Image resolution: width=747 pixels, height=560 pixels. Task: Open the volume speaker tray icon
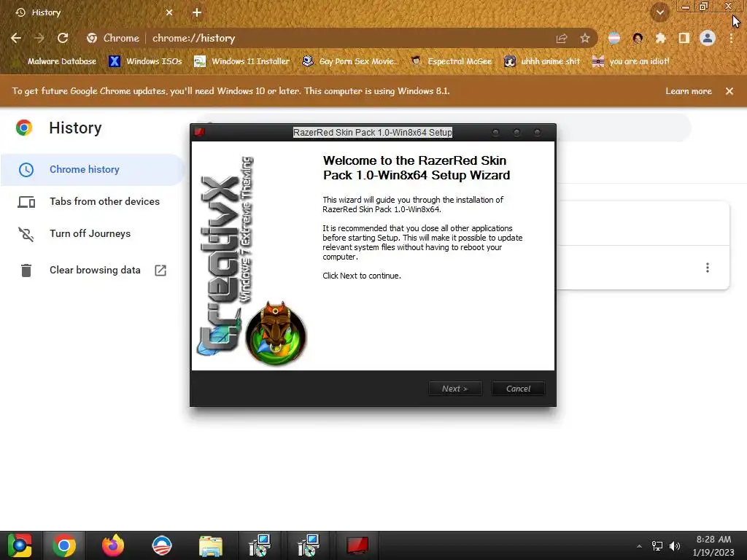[675, 545]
